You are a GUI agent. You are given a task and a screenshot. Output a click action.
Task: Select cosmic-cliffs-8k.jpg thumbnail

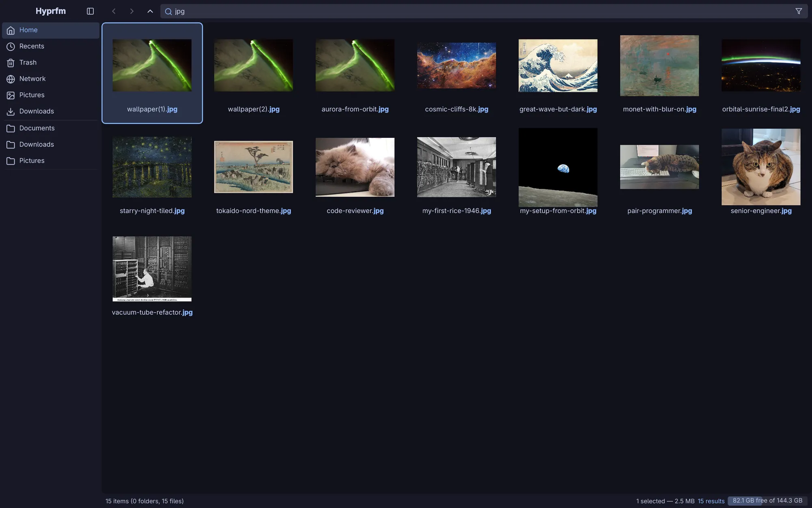pos(456,65)
